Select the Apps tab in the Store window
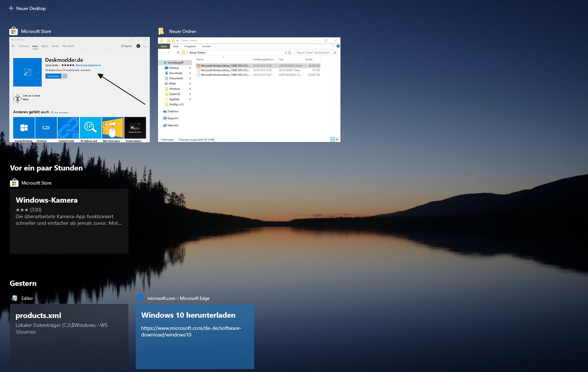This screenshot has height=372, width=588. point(35,46)
